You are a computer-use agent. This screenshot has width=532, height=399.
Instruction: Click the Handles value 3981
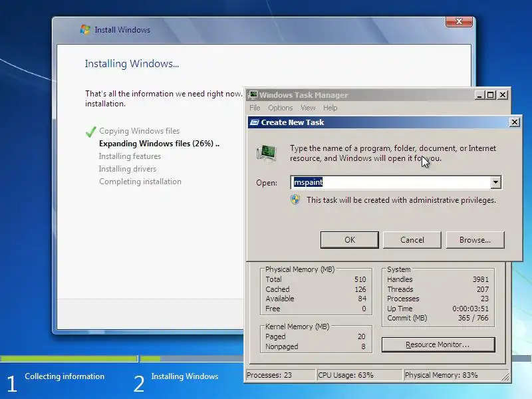click(x=480, y=279)
